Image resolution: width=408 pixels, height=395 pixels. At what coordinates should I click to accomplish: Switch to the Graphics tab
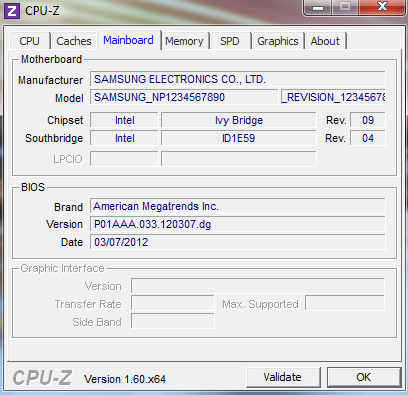click(278, 41)
